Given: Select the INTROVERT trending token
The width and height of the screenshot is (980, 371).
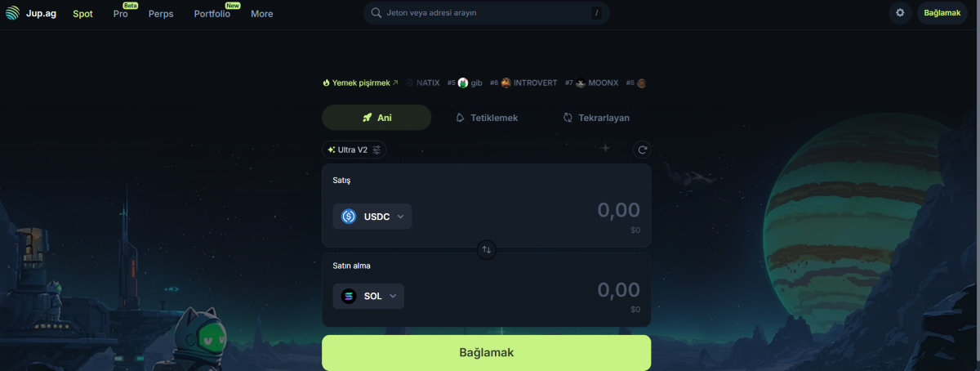Looking at the screenshot, I should (528, 83).
